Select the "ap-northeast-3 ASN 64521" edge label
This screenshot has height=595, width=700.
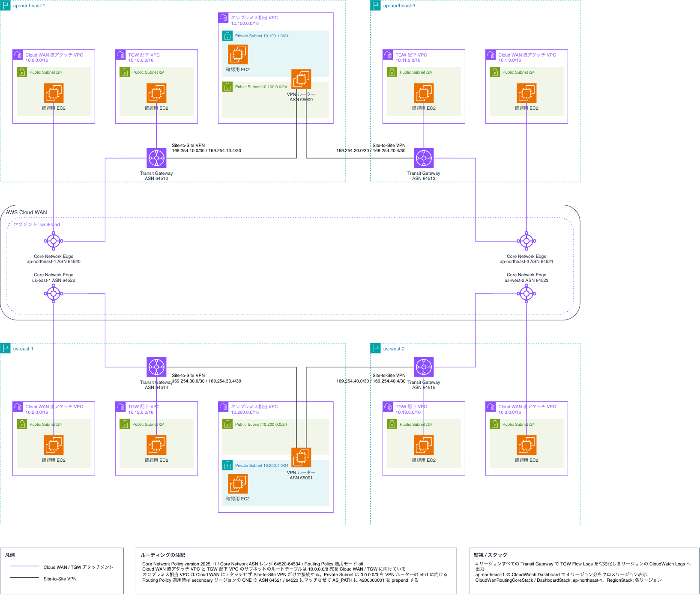tap(526, 262)
